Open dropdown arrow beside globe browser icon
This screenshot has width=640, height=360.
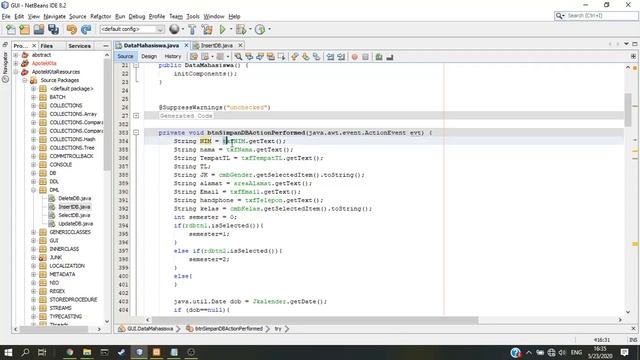182,29
